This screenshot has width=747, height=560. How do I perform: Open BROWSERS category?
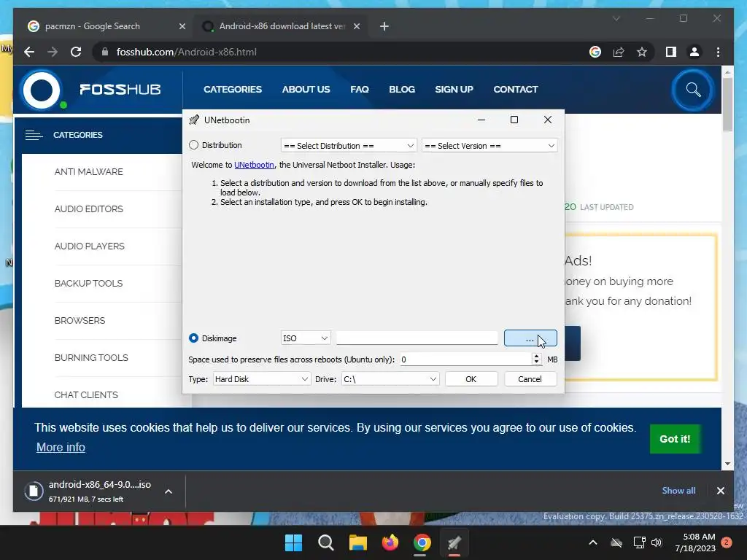click(80, 321)
